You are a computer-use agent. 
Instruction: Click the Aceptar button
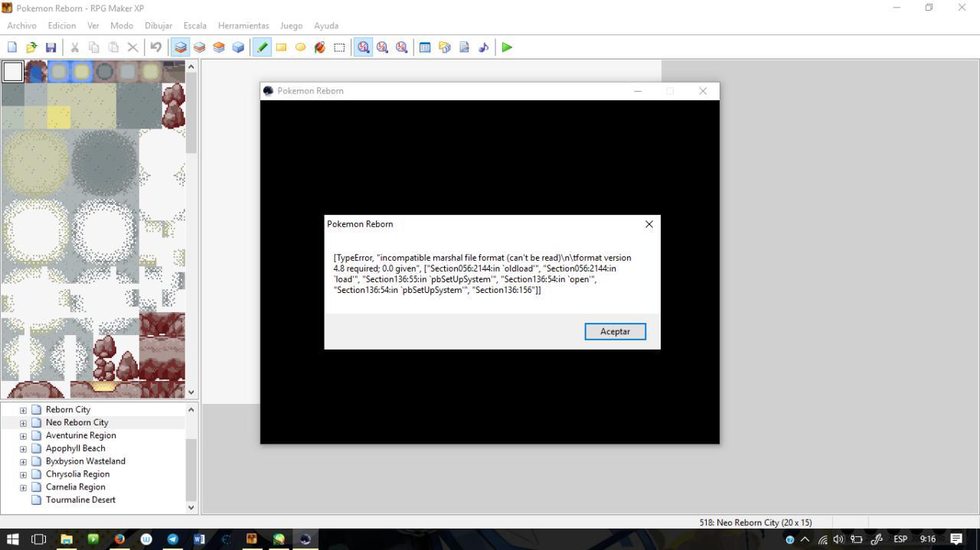(615, 331)
